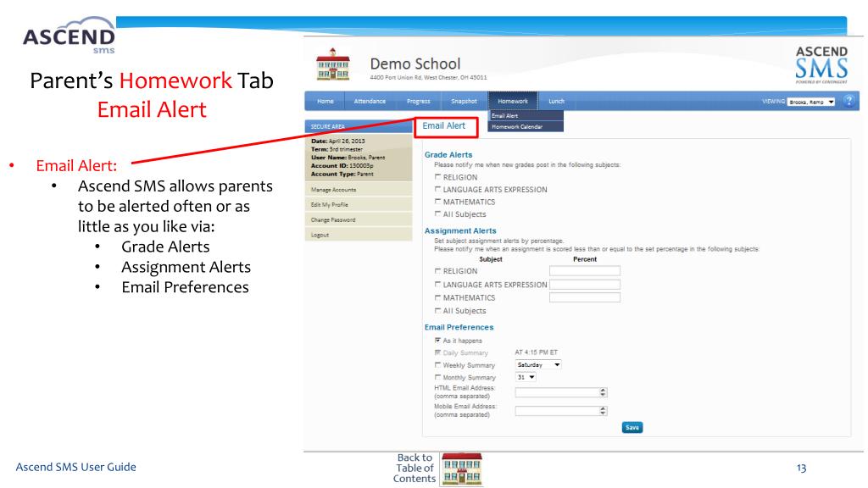Check All Subjects under Assignment Alerts
This screenshot has width=868, height=488.
pos(438,310)
